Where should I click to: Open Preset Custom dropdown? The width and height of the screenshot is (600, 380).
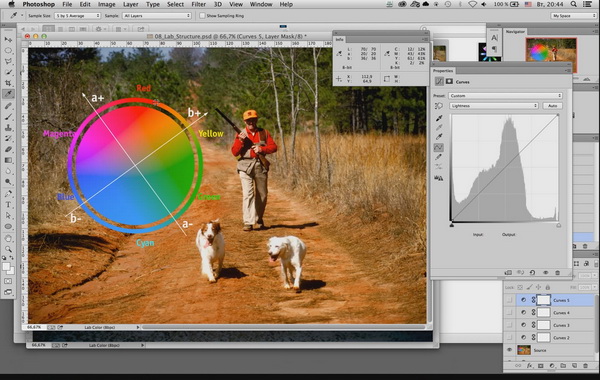click(x=505, y=96)
